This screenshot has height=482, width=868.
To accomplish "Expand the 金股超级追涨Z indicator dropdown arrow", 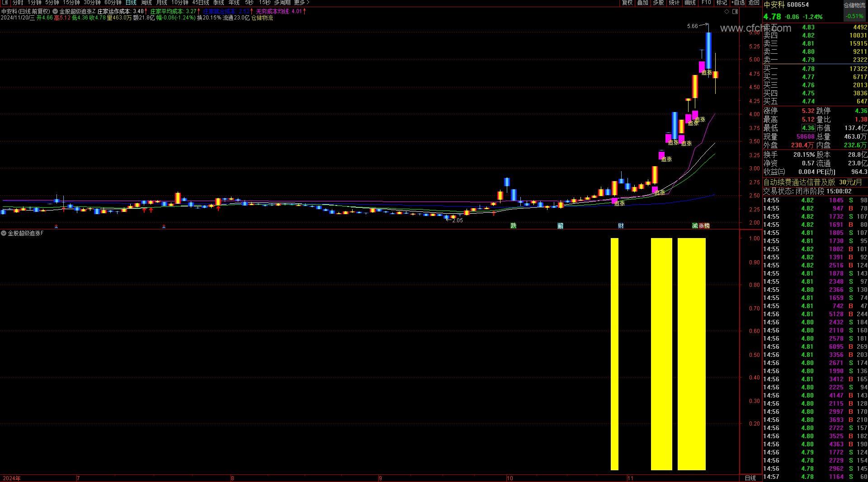I will (55, 11).
